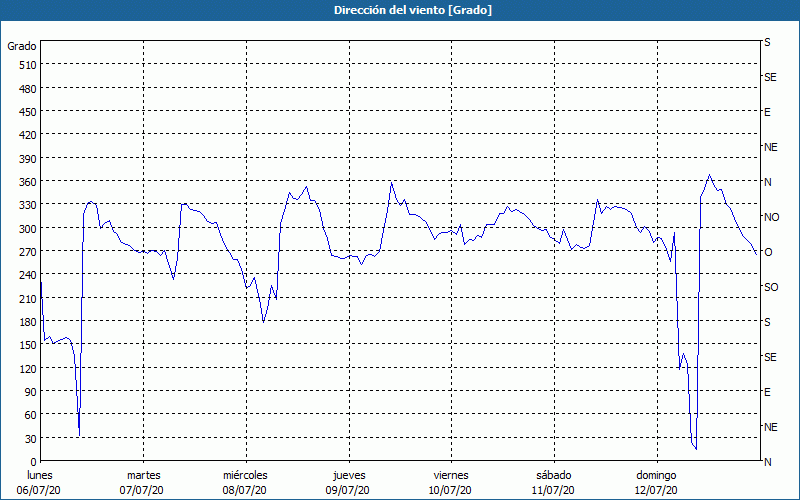Select the 510 value on the left axis
The image size is (800, 500).
pos(27,65)
